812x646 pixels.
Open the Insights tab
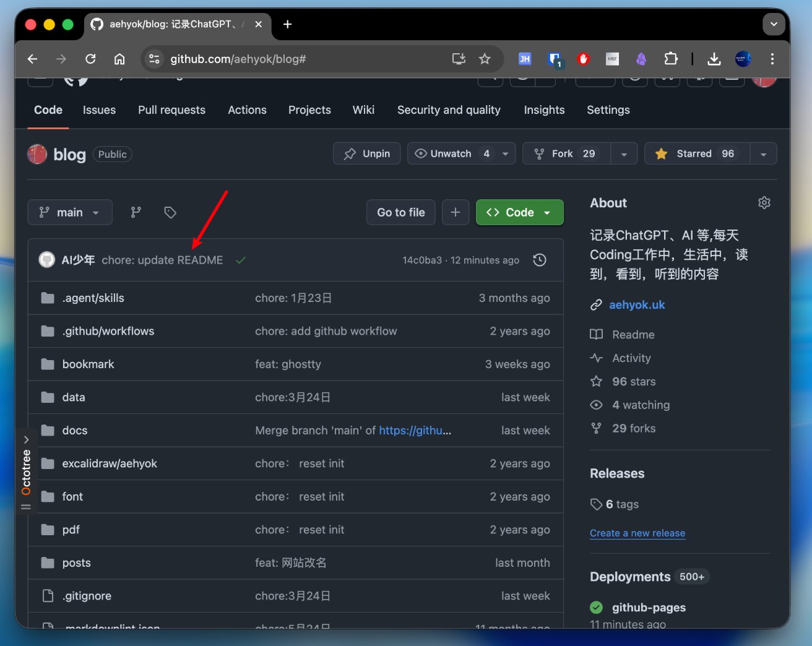click(544, 110)
